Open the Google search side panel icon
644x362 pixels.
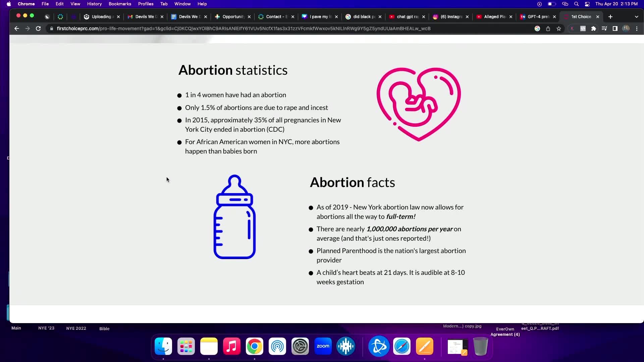click(537, 29)
